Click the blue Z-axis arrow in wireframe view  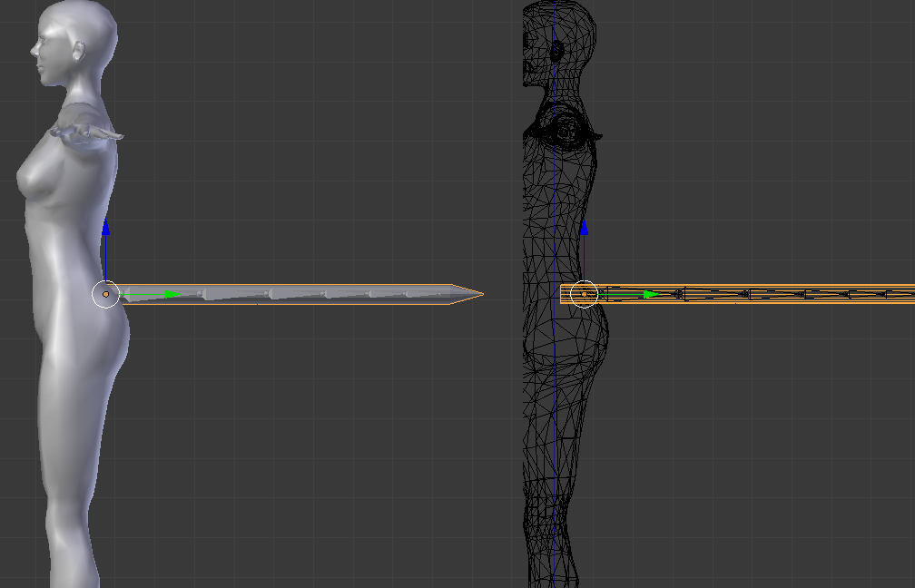coord(584,228)
